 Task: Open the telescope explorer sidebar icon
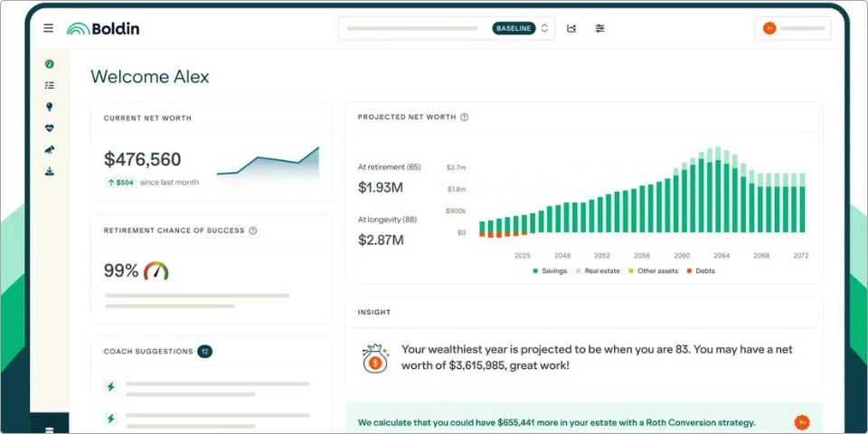tap(49, 149)
